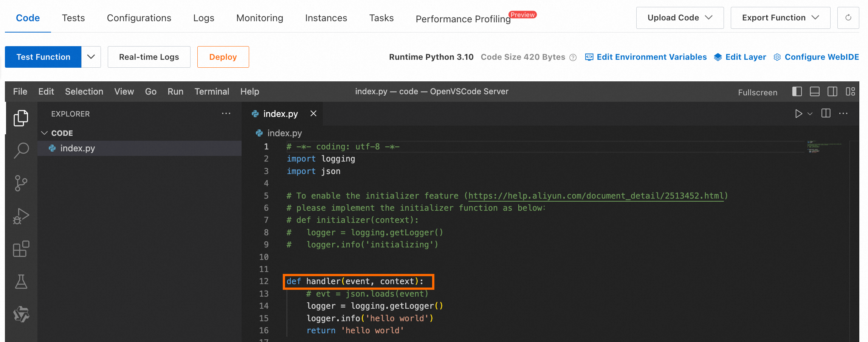This screenshot has width=868, height=342.
Task: Click Edit Environment Variables link
Action: pyautogui.click(x=646, y=57)
